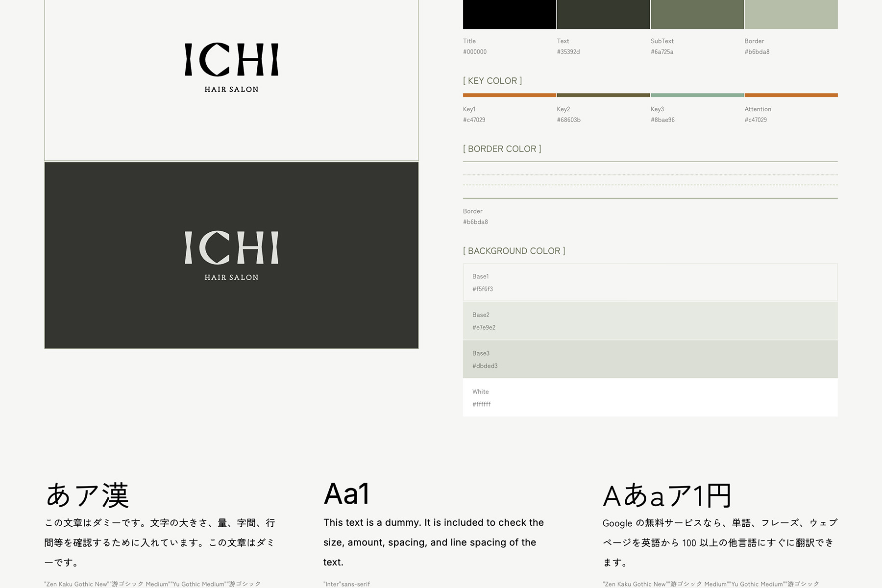Click the Google の無料サービス paragraph
Image resolution: width=882 pixels, height=588 pixels.
tap(720, 542)
